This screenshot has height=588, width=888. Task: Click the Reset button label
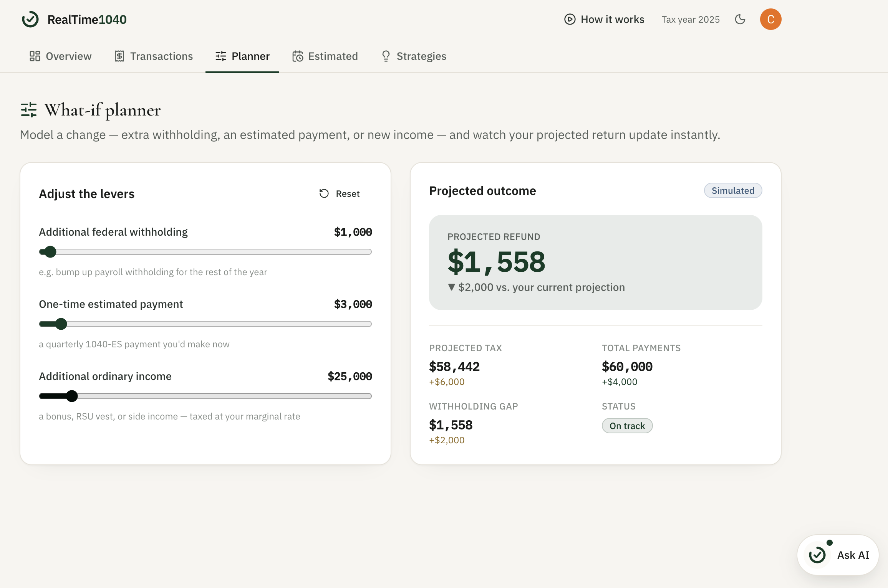click(x=348, y=194)
